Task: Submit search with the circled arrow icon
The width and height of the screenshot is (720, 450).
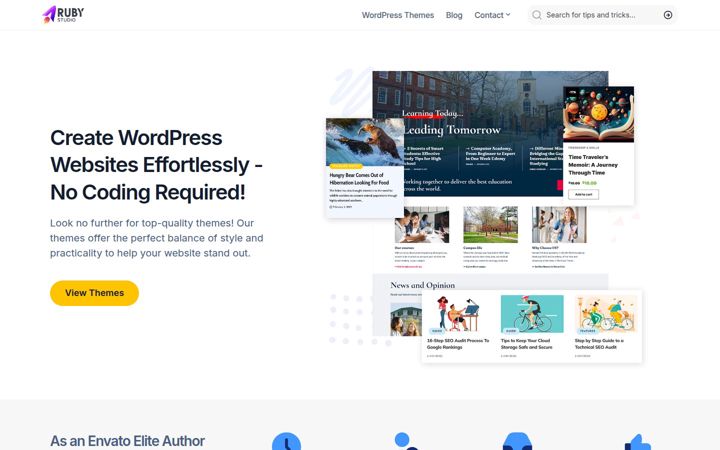Action: tap(668, 15)
